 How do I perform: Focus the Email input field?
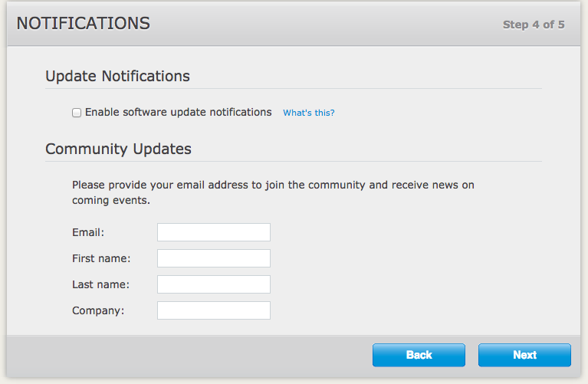point(214,232)
